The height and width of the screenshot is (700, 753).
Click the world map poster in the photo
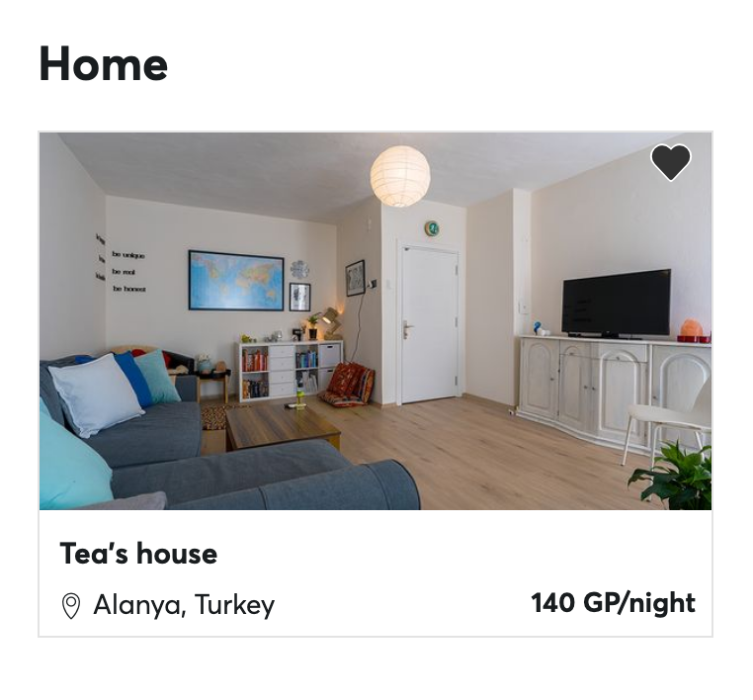[x=236, y=281]
